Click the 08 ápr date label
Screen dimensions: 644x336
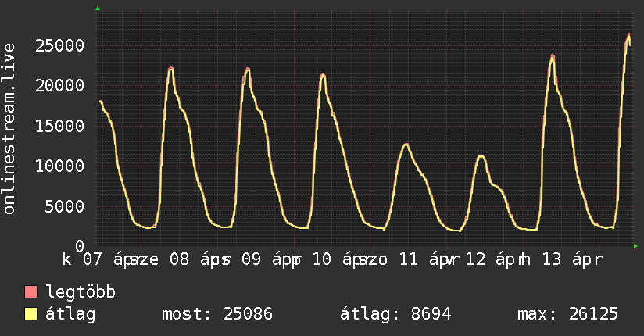199,259
